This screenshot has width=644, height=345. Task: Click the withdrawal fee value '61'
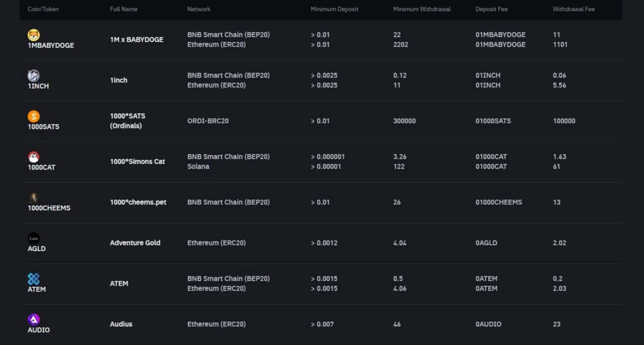click(556, 166)
